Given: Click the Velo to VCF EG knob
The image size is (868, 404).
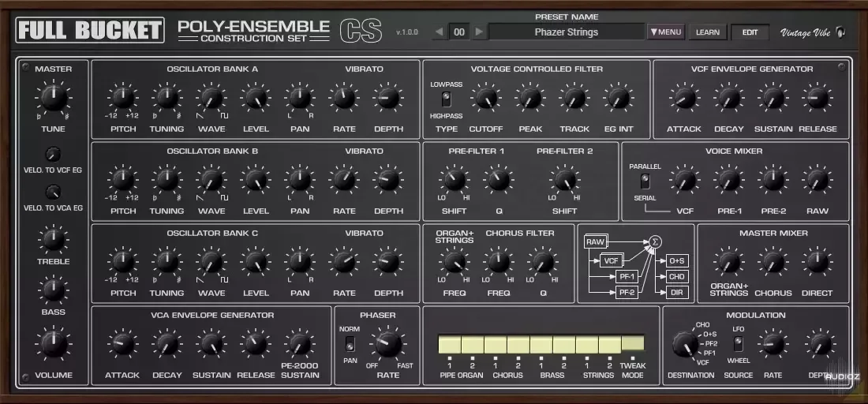Looking at the screenshot, I should click(x=53, y=154).
